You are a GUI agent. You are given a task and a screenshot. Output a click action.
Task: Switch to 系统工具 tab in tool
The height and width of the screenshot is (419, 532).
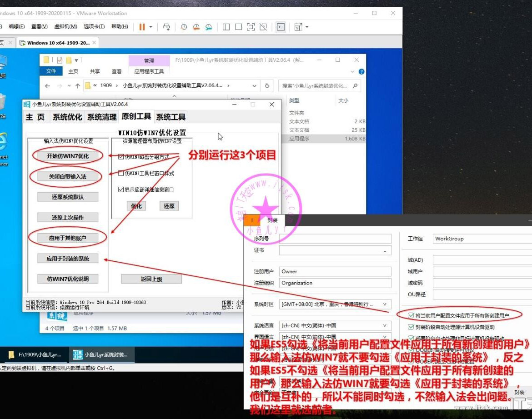point(171,117)
